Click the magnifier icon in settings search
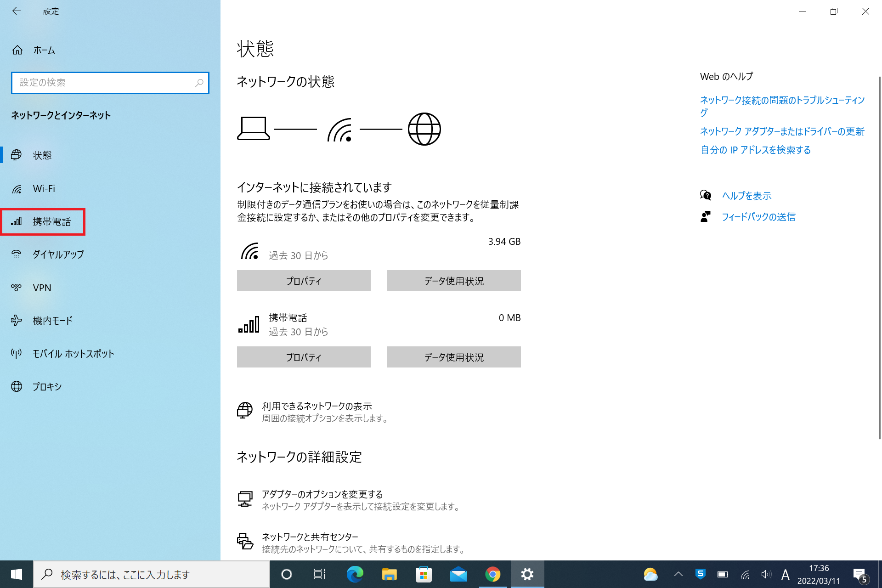Viewport: 882px width, 588px height. coord(199,83)
